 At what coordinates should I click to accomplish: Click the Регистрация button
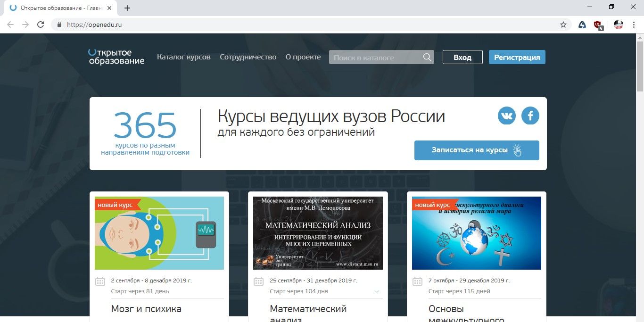pos(517,57)
